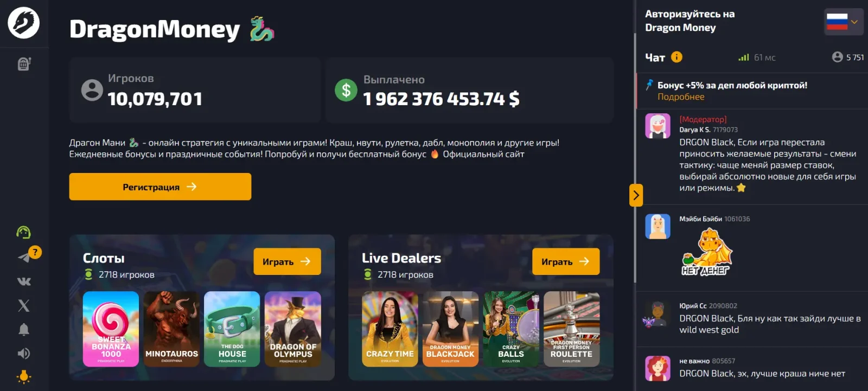The image size is (868, 391).
Task: Click Играть in the Live Dealers section
Action: point(566,261)
